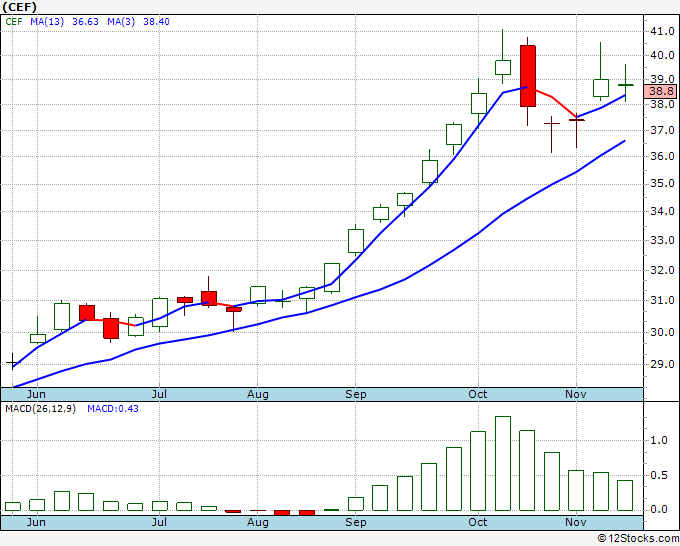Viewport: 680px width, 546px height.
Task: Click the (CEF) chart title
Action: pyautogui.click(x=19, y=7)
